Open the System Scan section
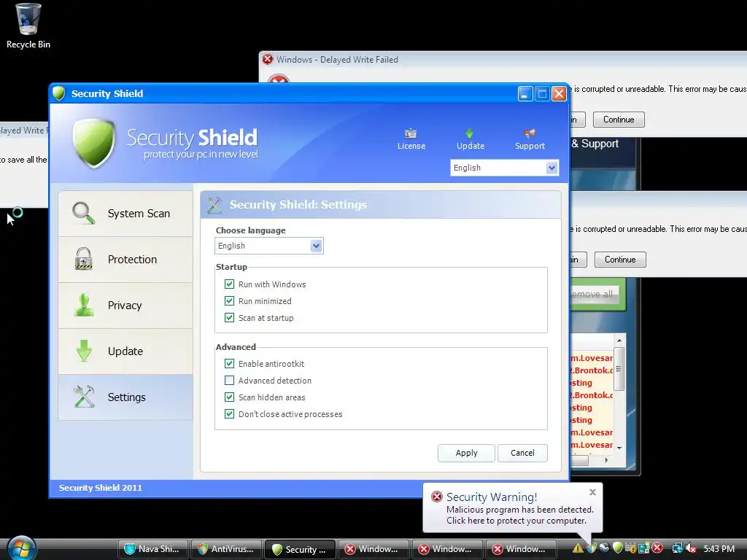This screenshot has width=747, height=560. 125,214
